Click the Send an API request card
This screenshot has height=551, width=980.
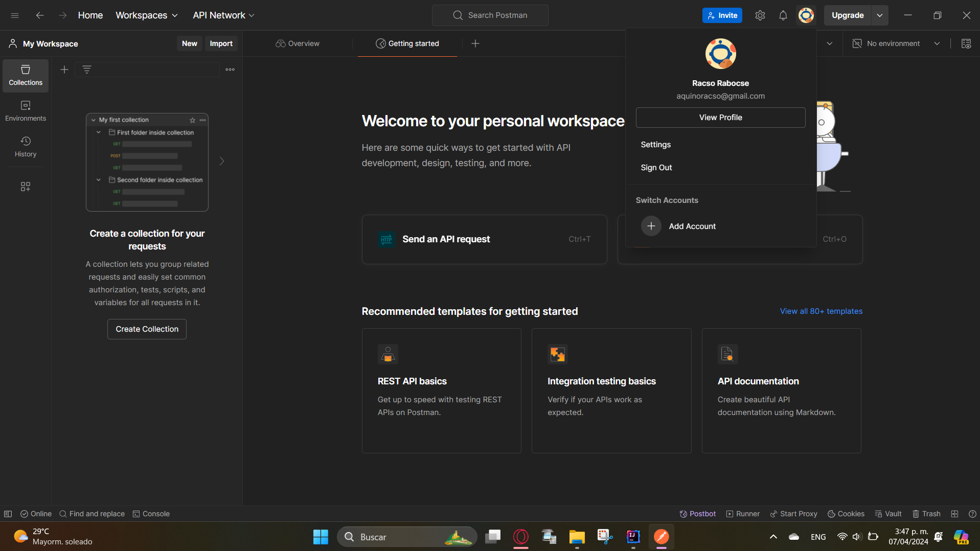click(x=484, y=239)
